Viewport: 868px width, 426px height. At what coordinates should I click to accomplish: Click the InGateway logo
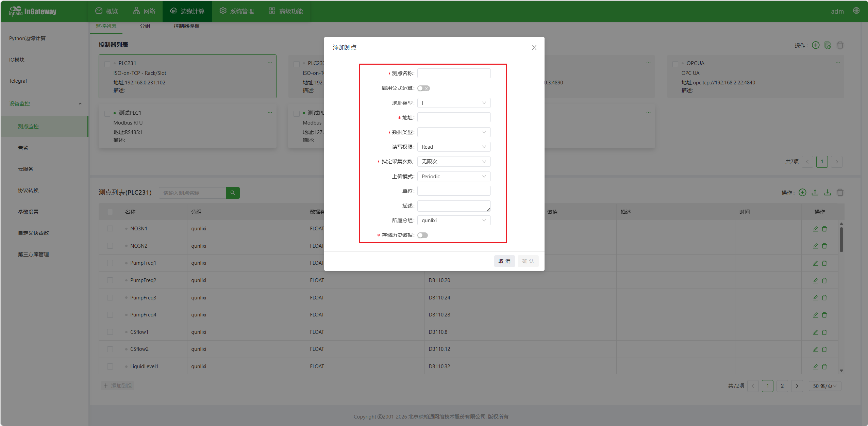pyautogui.click(x=33, y=11)
